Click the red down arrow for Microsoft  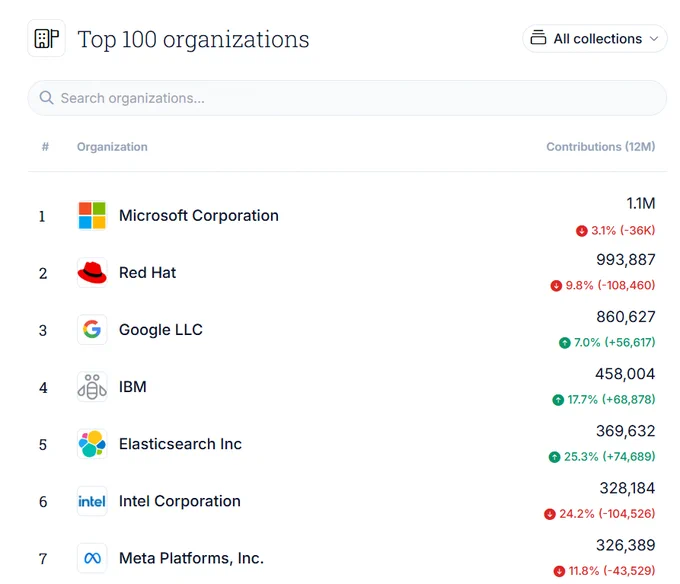tap(582, 231)
